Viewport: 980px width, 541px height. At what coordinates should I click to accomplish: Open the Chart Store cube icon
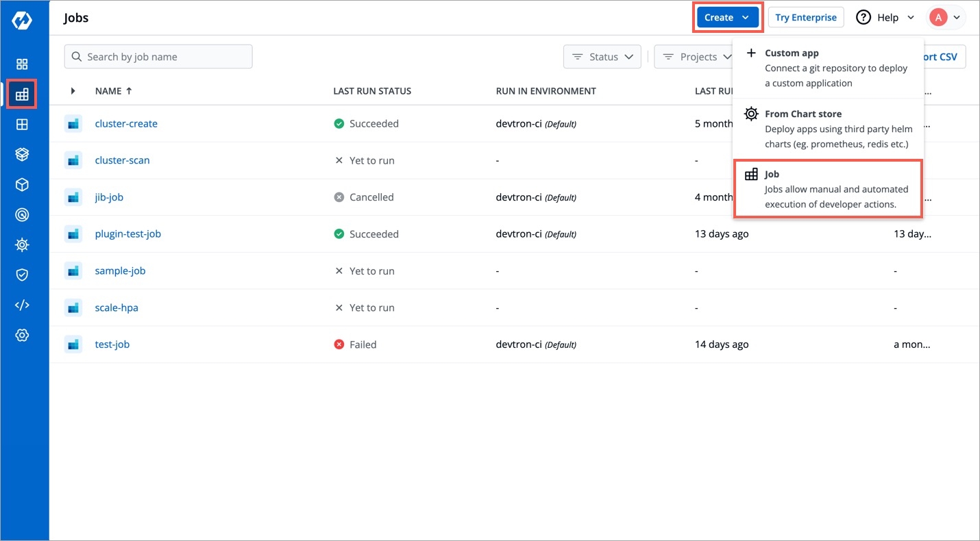click(x=22, y=185)
